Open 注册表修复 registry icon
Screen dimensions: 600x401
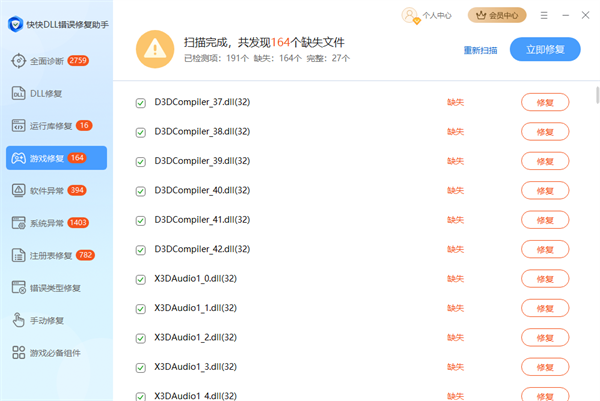(x=18, y=255)
